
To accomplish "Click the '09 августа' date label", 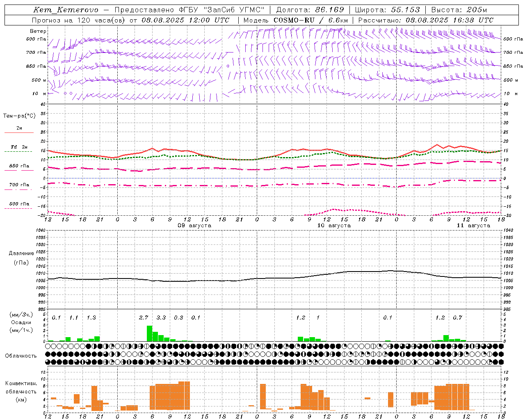I will [194, 226].
